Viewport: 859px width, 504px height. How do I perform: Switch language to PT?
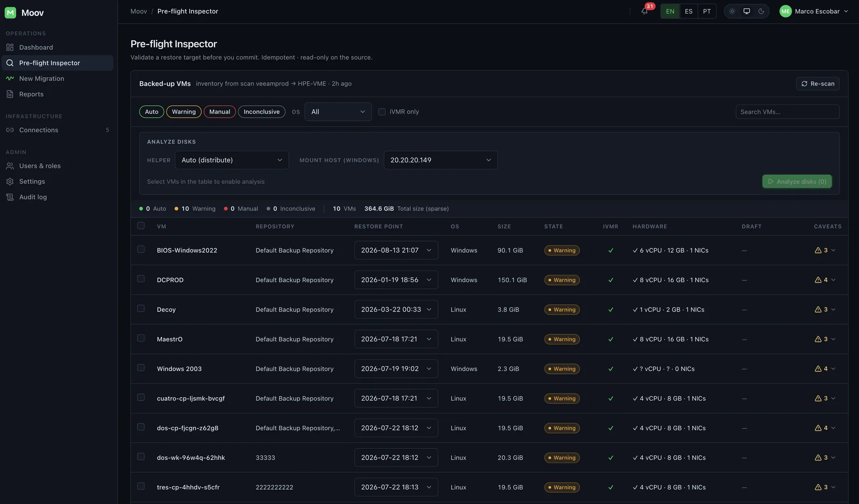[x=707, y=11]
